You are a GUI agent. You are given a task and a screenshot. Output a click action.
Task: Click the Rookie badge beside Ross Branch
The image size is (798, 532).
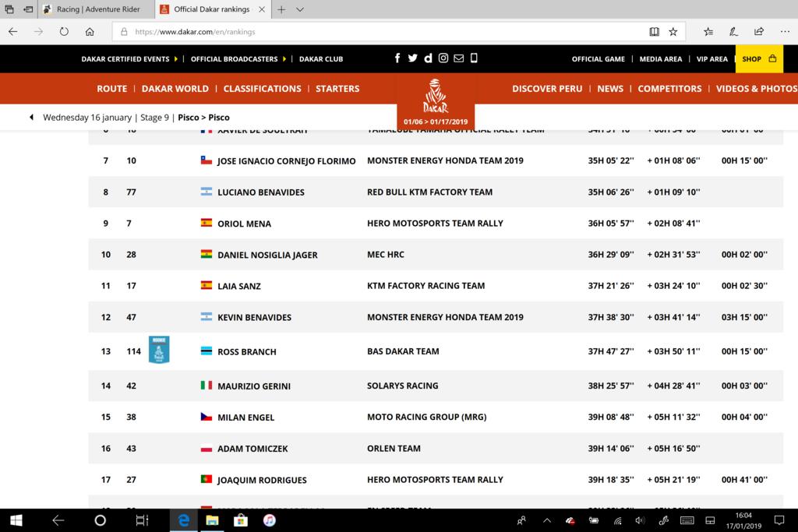tap(159, 350)
